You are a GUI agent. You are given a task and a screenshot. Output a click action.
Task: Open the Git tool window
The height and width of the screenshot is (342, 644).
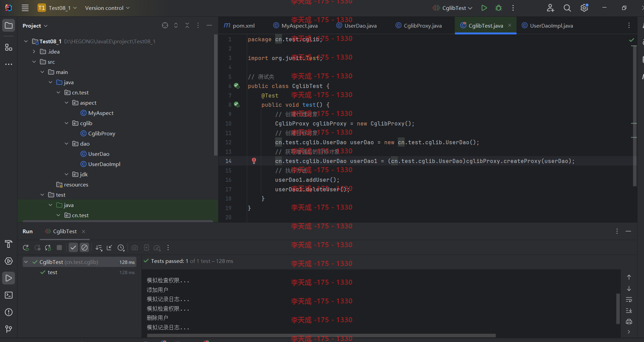(9, 329)
